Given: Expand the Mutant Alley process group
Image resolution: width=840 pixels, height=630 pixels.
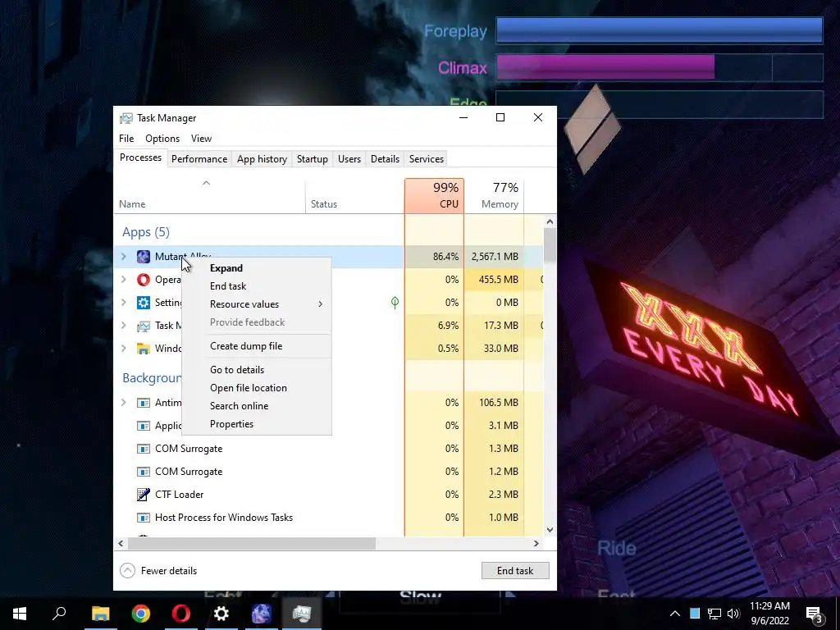Looking at the screenshot, I should click(124, 257).
